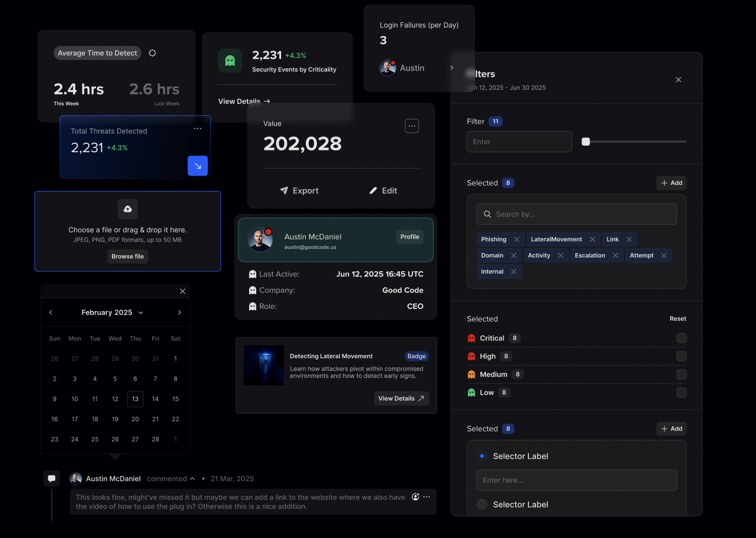Click the email austin@goodcode.us
This screenshot has width=756, height=538.
click(x=310, y=247)
